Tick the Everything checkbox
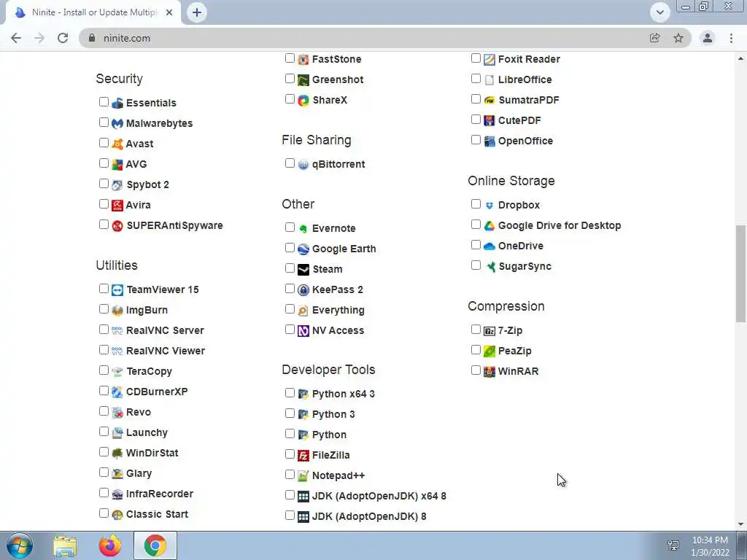Image resolution: width=747 pixels, height=560 pixels. (290, 308)
